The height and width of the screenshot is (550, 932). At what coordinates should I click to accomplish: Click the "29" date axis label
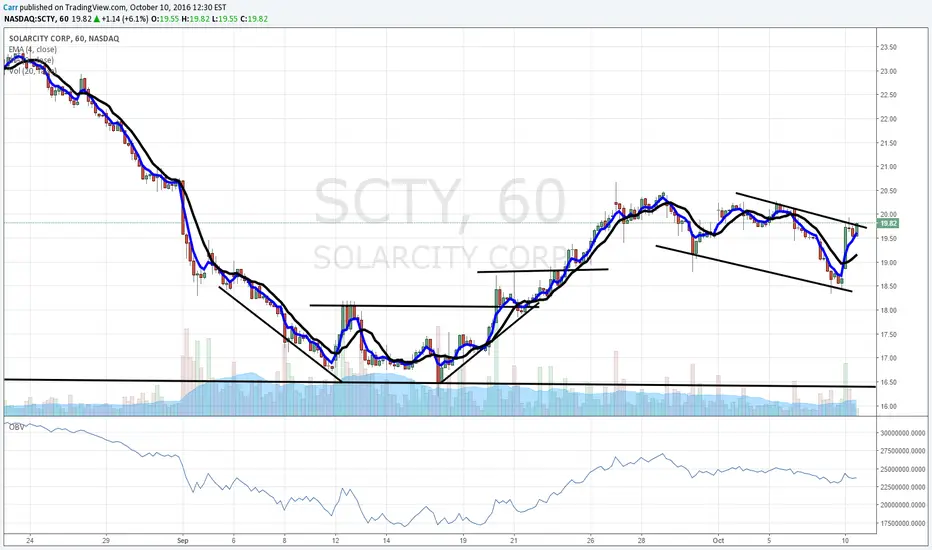click(x=106, y=540)
